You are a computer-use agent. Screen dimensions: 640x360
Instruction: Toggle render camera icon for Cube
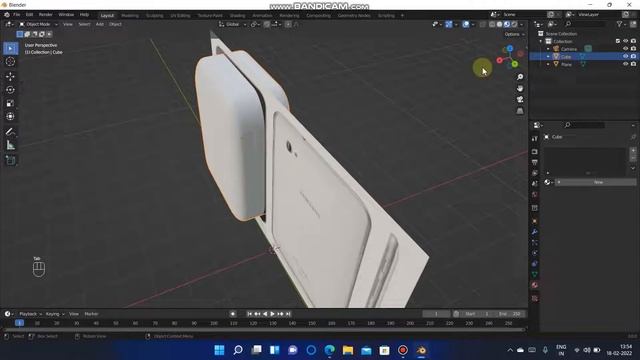pyautogui.click(x=633, y=56)
